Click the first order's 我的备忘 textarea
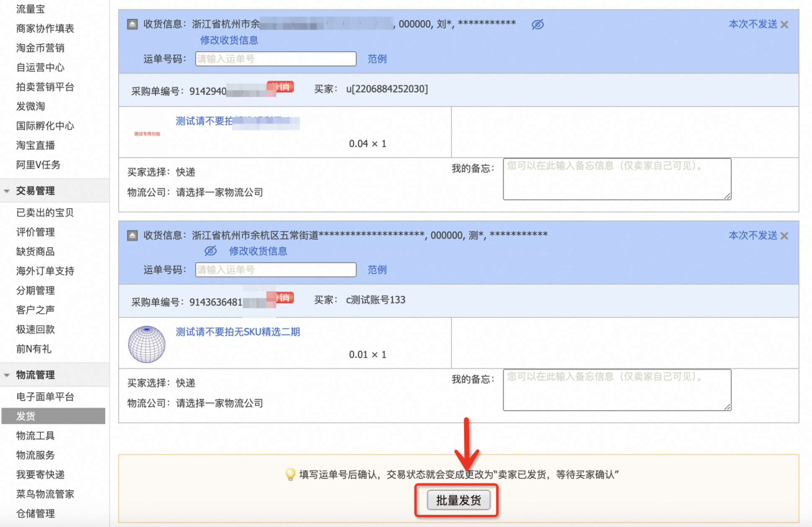The width and height of the screenshot is (812, 527). click(617, 179)
